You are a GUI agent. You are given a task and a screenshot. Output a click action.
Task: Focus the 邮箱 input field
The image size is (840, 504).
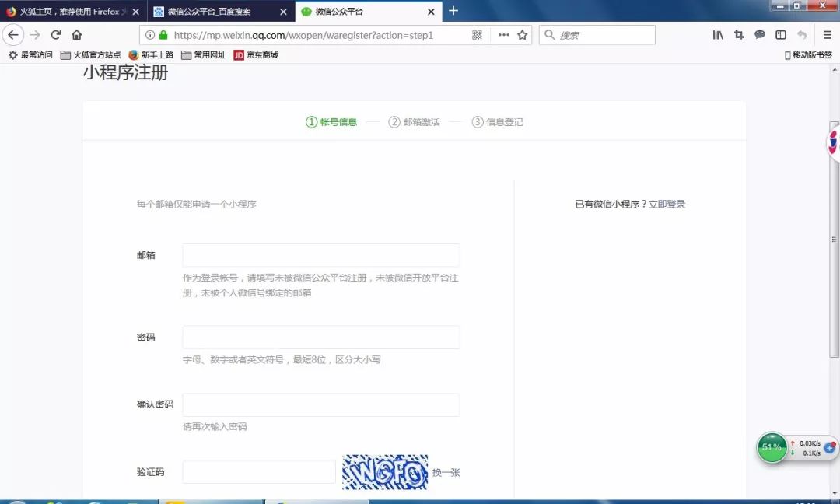coord(321,255)
